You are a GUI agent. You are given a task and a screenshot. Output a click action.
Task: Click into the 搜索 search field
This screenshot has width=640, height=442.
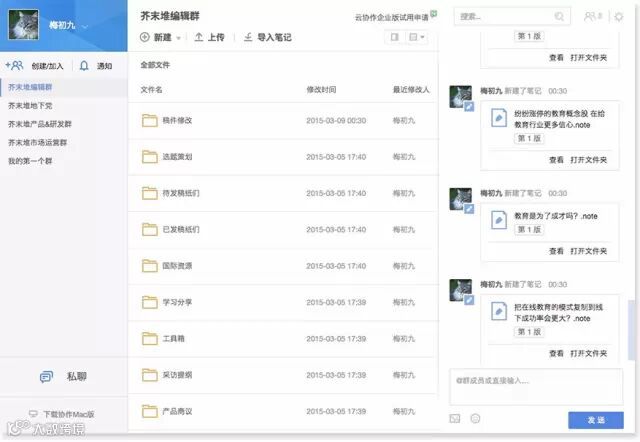[512, 17]
